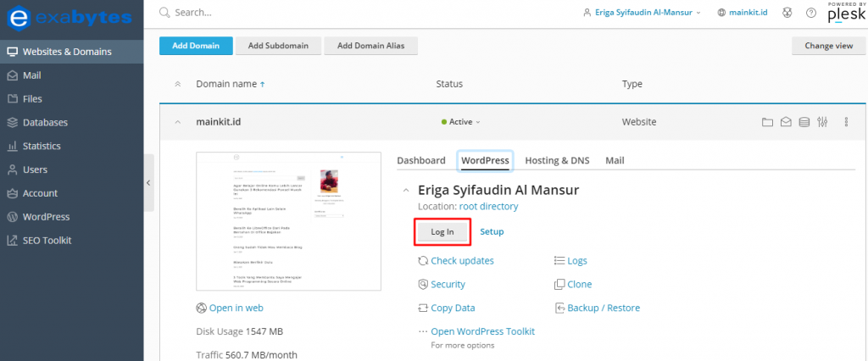868x361 pixels.
Task: Open the file manager folder icon for mainkit.id
Action: pos(766,122)
